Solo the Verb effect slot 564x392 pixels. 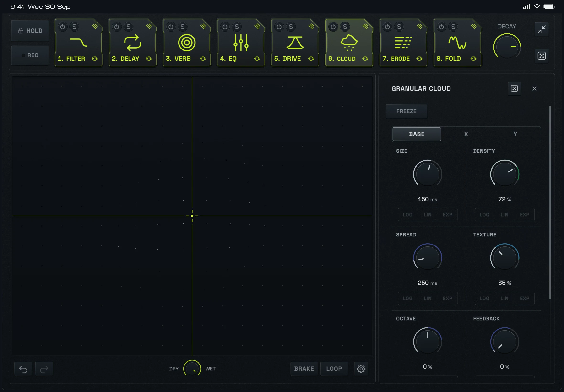[182, 27]
